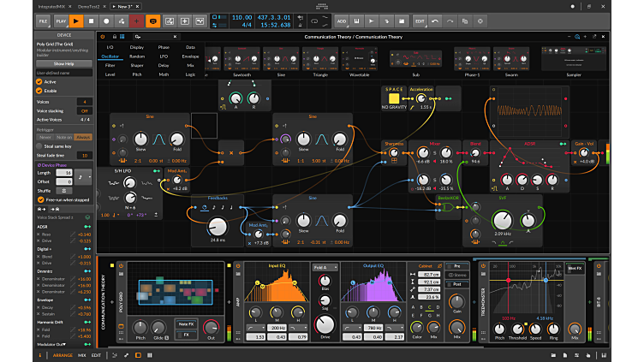Click the Amp device power icon
The width and height of the screenshot is (644, 362).
[238, 266]
